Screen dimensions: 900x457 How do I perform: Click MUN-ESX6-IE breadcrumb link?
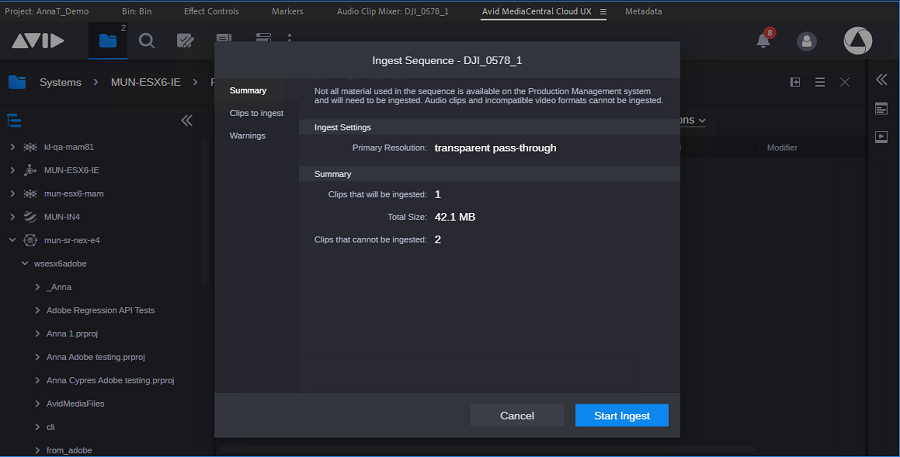point(146,83)
